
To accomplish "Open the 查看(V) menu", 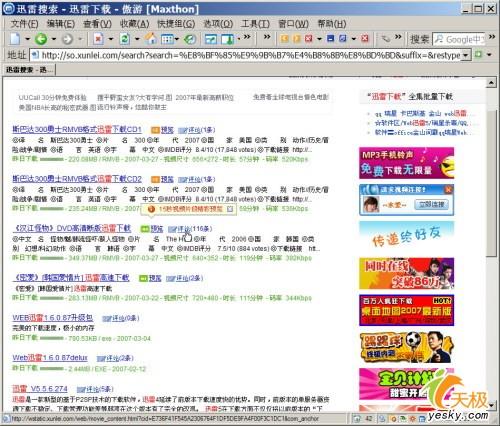I will pos(97,24).
